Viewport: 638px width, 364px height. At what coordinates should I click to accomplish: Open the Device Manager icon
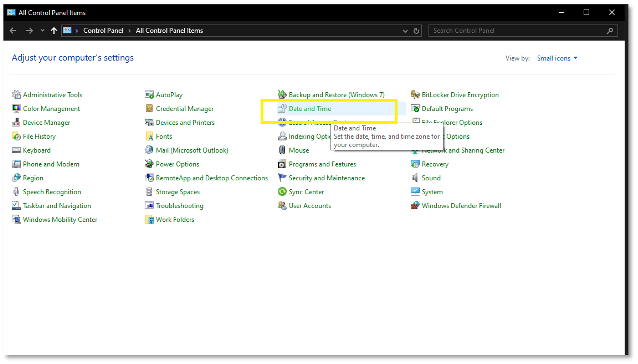tap(16, 122)
